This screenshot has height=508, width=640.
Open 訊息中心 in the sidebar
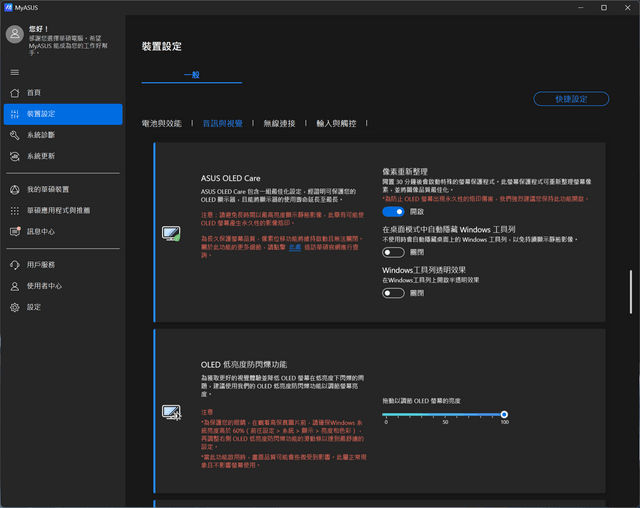[x=63, y=231]
